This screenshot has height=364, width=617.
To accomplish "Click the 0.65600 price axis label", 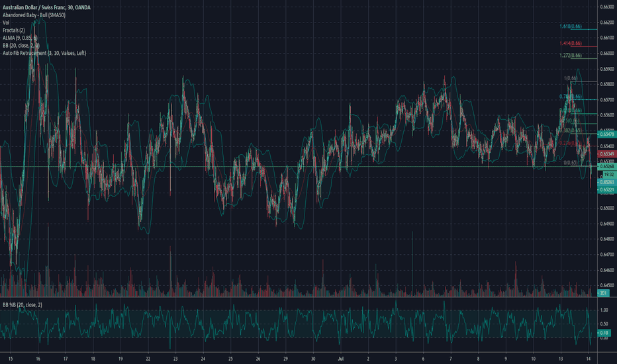I will 607,115.
